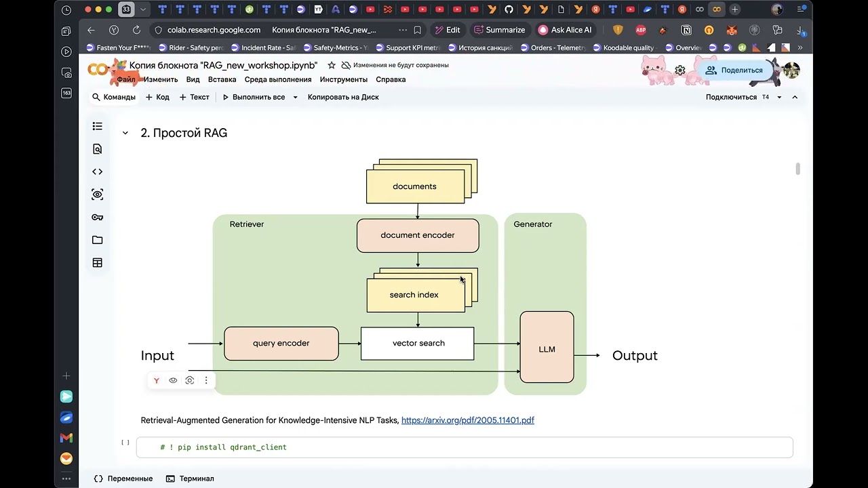Image resolution: width=868 pixels, height=488 pixels.
Task: Open find and replace in the Colab sidebar
Action: click(x=98, y=149)
